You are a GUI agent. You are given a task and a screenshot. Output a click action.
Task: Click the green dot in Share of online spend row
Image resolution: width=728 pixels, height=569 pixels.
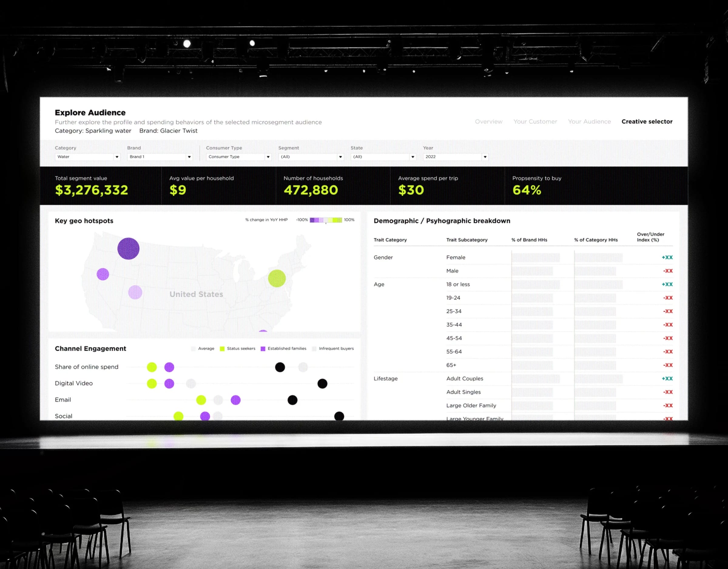click(x=152, y=367)
